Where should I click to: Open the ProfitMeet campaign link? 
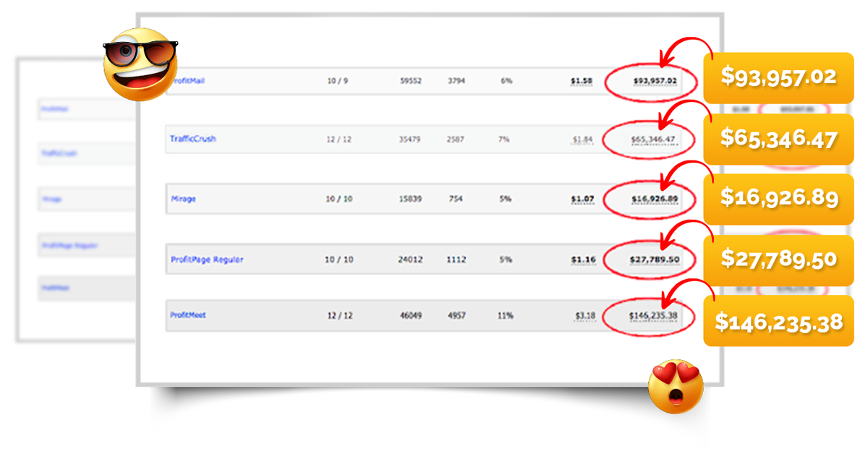[188, 315]
